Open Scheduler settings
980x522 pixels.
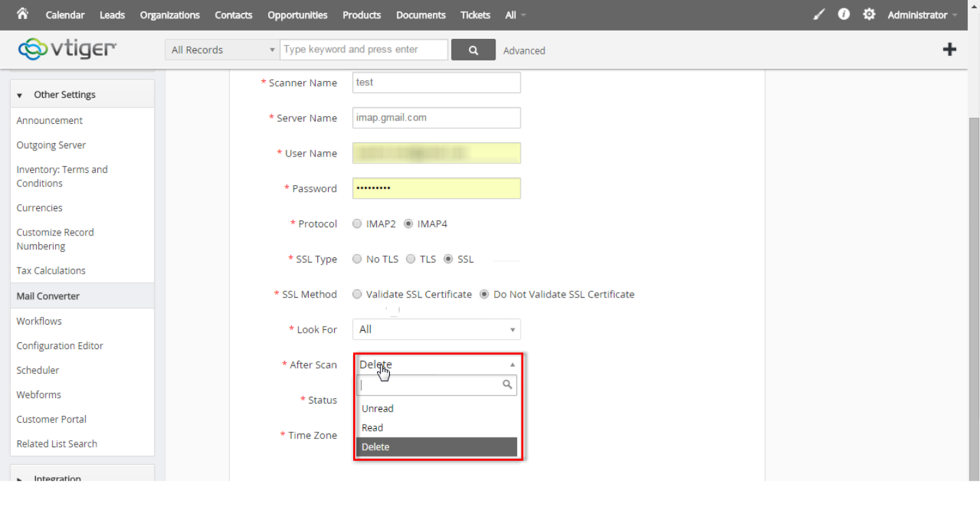tap(38, 370)
